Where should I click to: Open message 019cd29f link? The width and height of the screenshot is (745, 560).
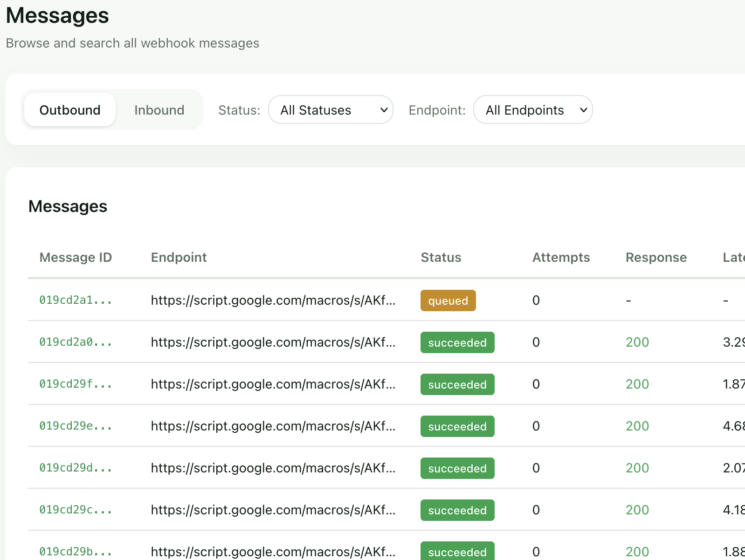[76, 384]
